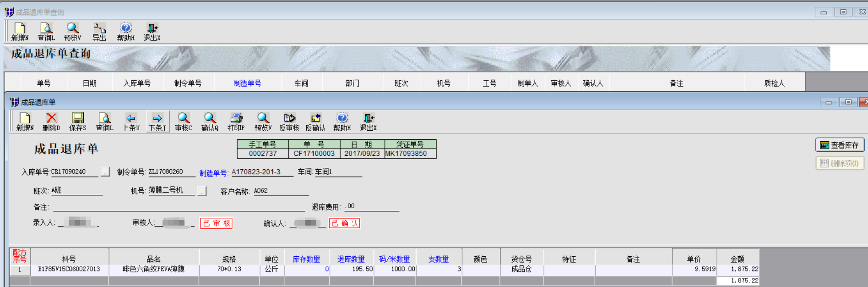Click 制令单号 input field ZL17080260

coord(172,172)
